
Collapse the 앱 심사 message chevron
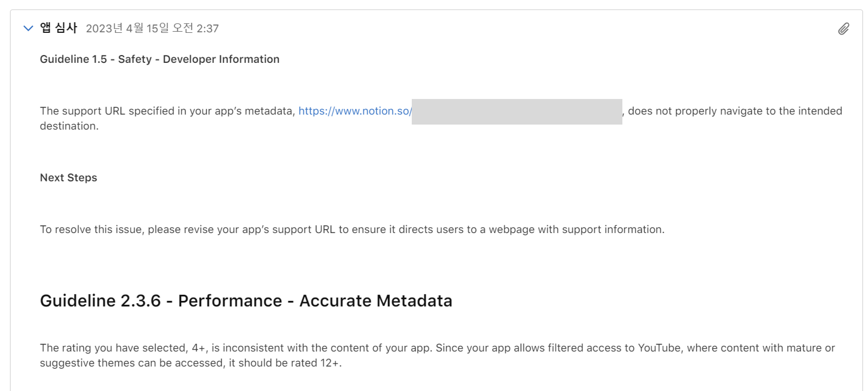(28, 28)
